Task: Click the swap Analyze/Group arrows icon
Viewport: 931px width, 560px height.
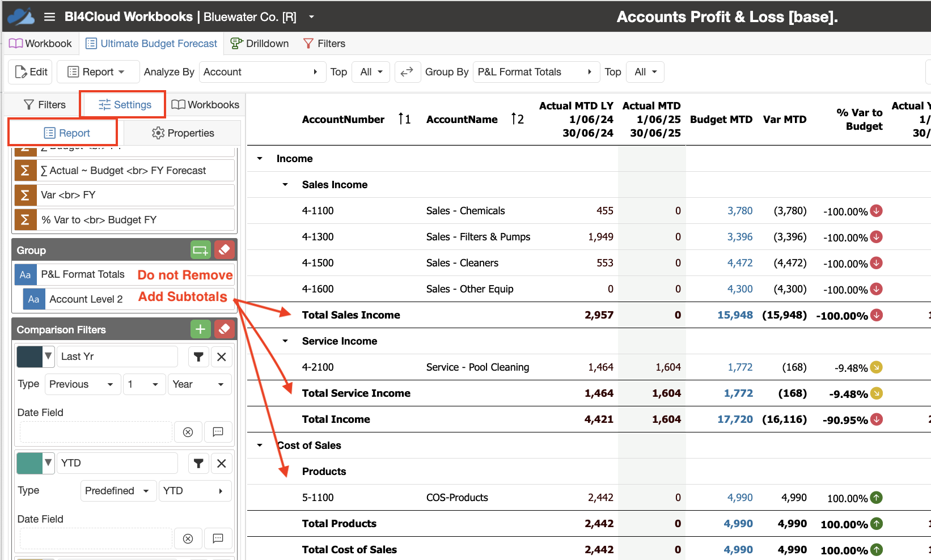Action: (x=407, y=72)
